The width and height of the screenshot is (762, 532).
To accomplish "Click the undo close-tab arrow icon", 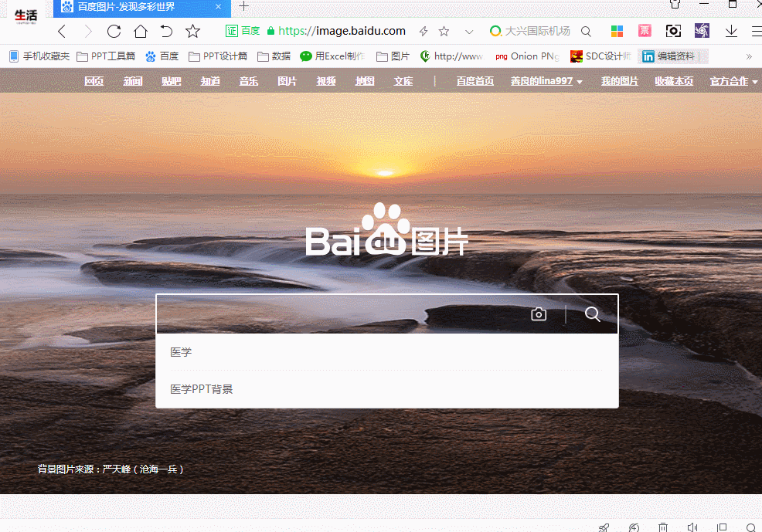I will 166,31.
